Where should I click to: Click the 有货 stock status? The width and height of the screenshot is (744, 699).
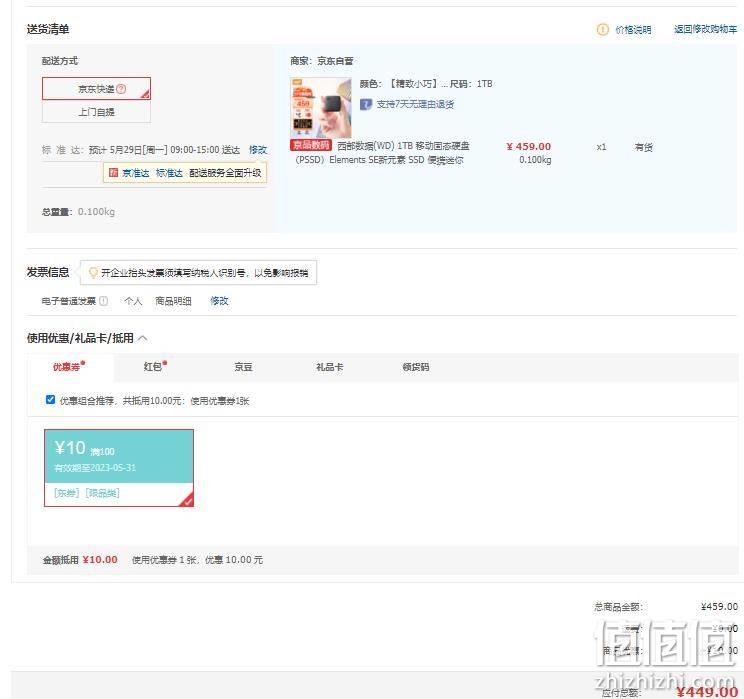click(643, 147)
